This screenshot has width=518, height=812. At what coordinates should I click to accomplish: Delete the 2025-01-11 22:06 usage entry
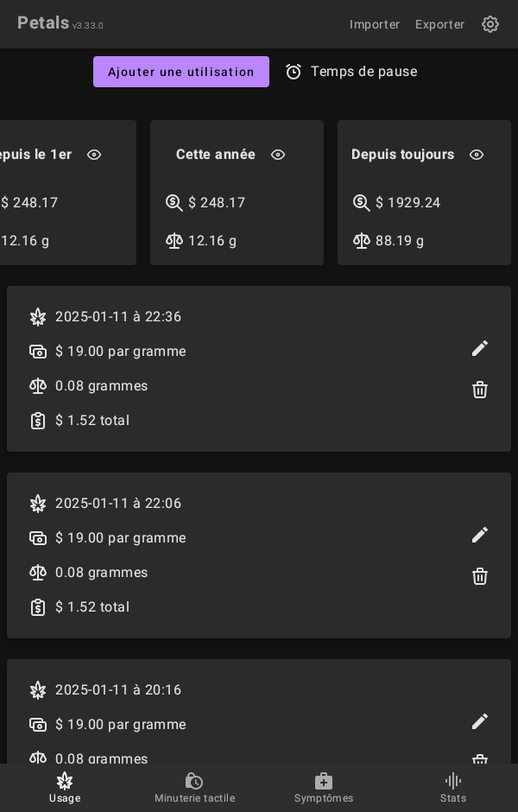(x=480, y=576)
